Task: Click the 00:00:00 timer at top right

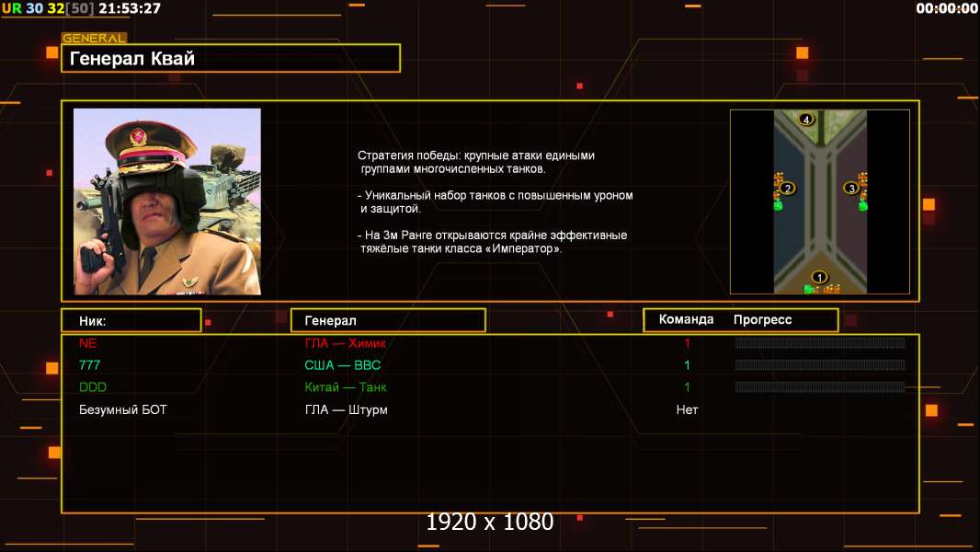Action: tap(947, 8)
